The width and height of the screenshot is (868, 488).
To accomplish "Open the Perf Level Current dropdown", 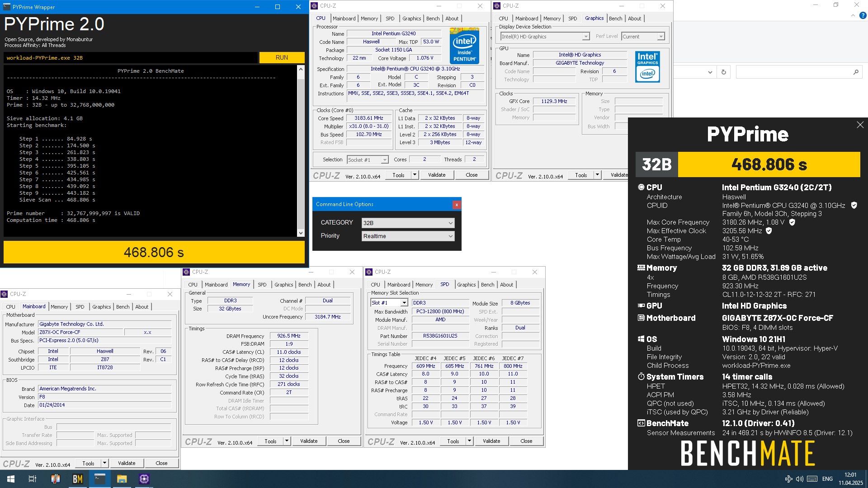I will [x=643, y=37].
